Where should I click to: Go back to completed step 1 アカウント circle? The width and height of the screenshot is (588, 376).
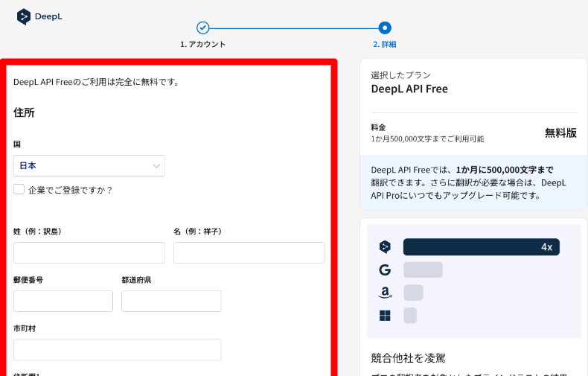coord(203,28)
